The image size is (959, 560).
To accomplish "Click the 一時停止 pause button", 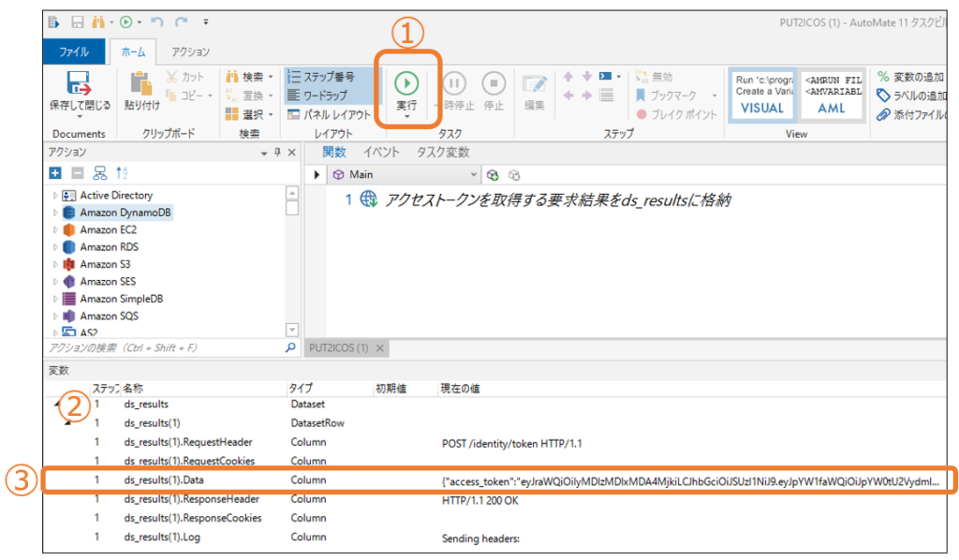I will coord(454,92).
